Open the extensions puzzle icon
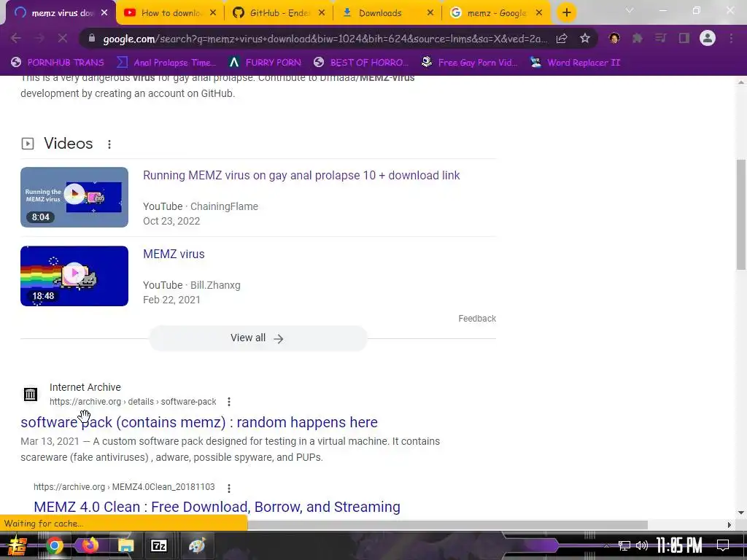 coord(638,38)
